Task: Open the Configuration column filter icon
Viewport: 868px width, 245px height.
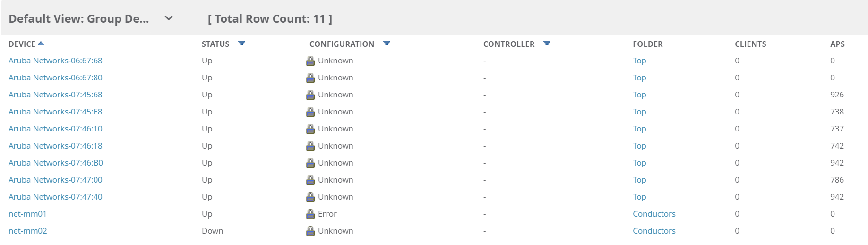Action: (x=387, y=44)
